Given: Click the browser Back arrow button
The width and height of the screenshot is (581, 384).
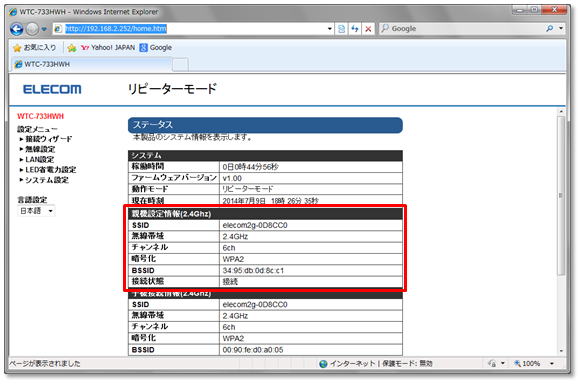Looking at the screenshot, I should click(x=16, y=29).
